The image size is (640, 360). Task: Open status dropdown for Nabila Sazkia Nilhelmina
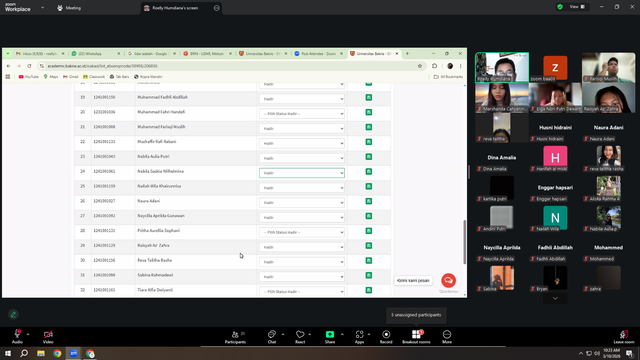coord(302,173)
